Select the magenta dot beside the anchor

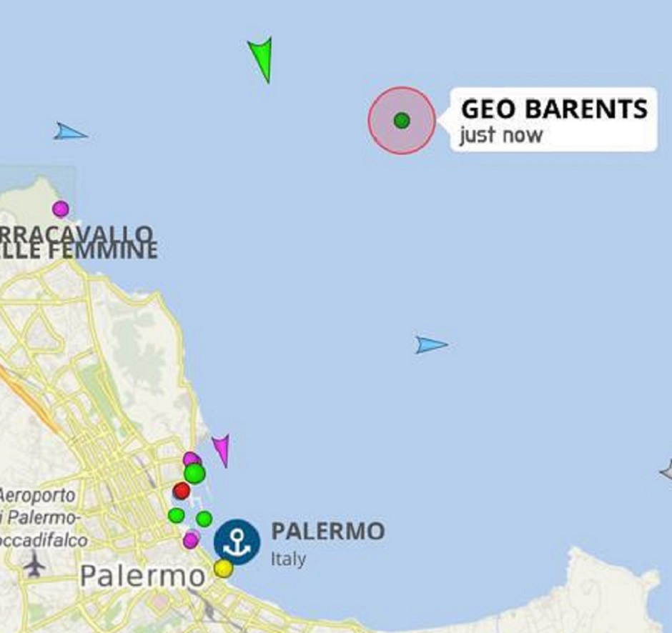[x=191, y=539]
